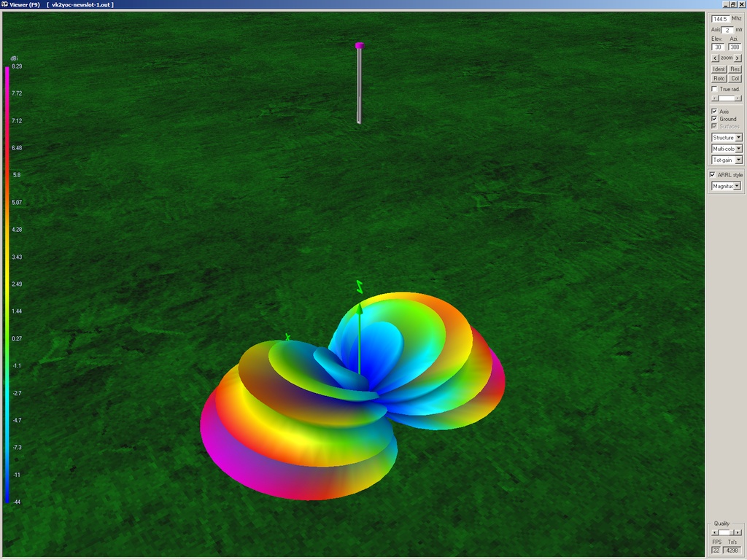The height and width of the screenshot is (560, 747).
Task: Click the zoom out left arrow button
Action: click(715, 58)
